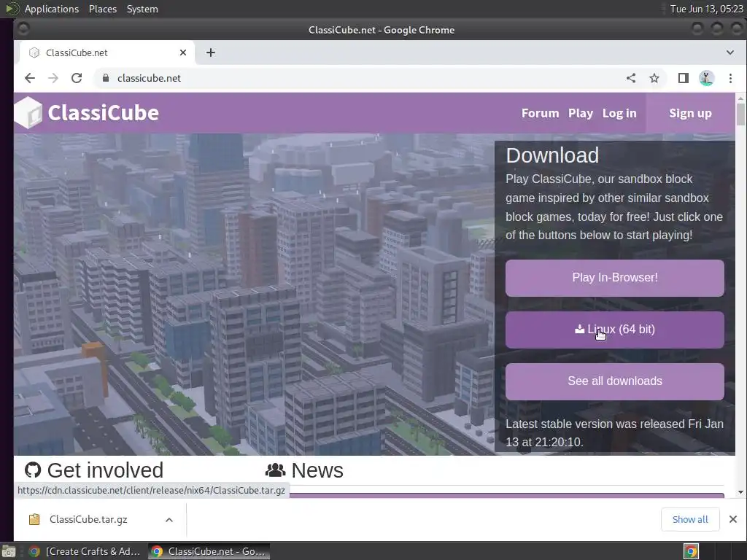
Task: Click Show all downloads button
Action: [690, 519]
